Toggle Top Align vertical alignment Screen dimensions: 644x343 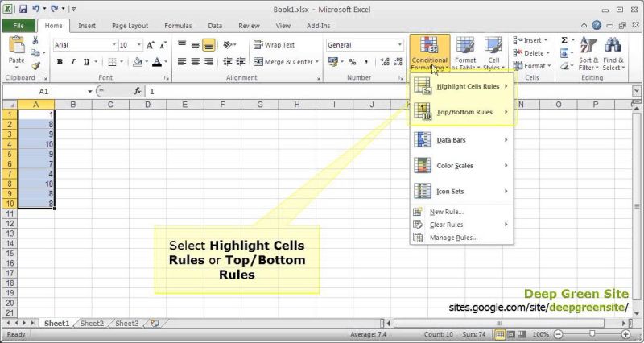(182, 45)
